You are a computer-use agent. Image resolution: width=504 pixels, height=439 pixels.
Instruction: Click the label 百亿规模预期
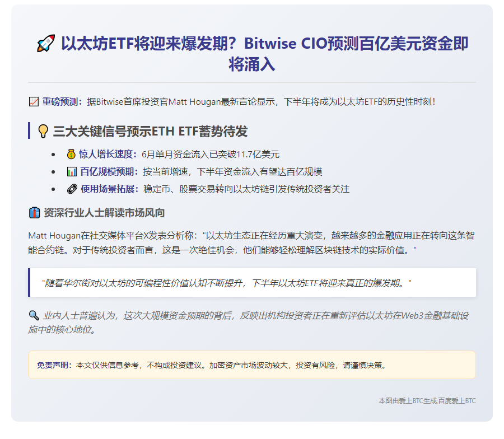pyautogui.click(x=107, y=171)
